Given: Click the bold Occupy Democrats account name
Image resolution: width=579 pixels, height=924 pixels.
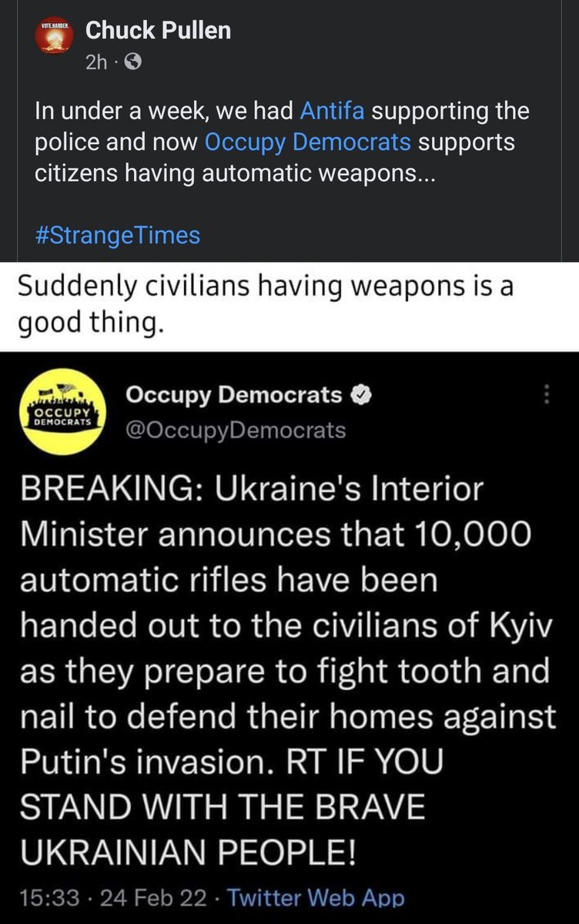Looking at the screenshot, I should tap(233, 395).
